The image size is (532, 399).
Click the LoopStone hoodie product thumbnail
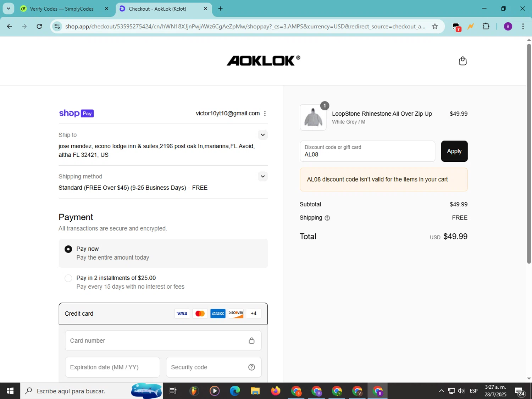pos(313,117)
